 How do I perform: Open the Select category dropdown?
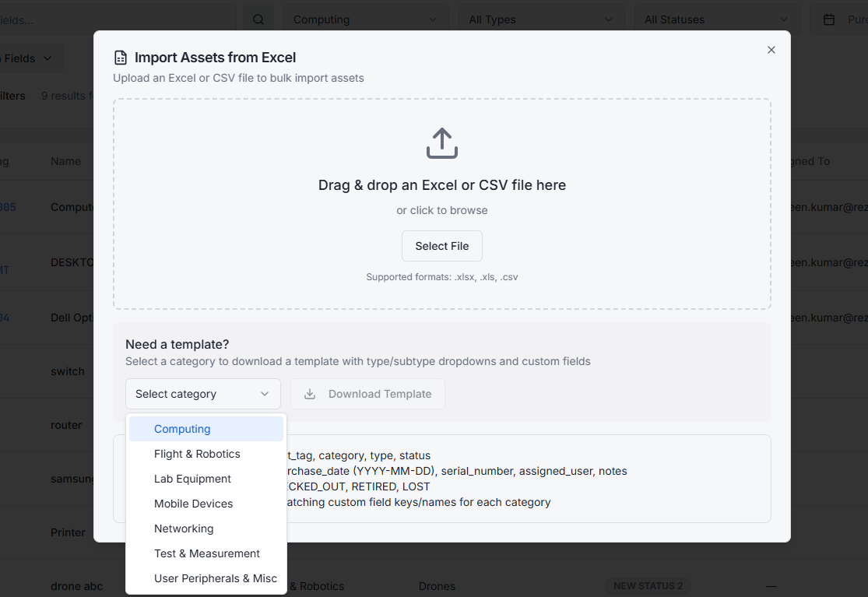point(202,394)
